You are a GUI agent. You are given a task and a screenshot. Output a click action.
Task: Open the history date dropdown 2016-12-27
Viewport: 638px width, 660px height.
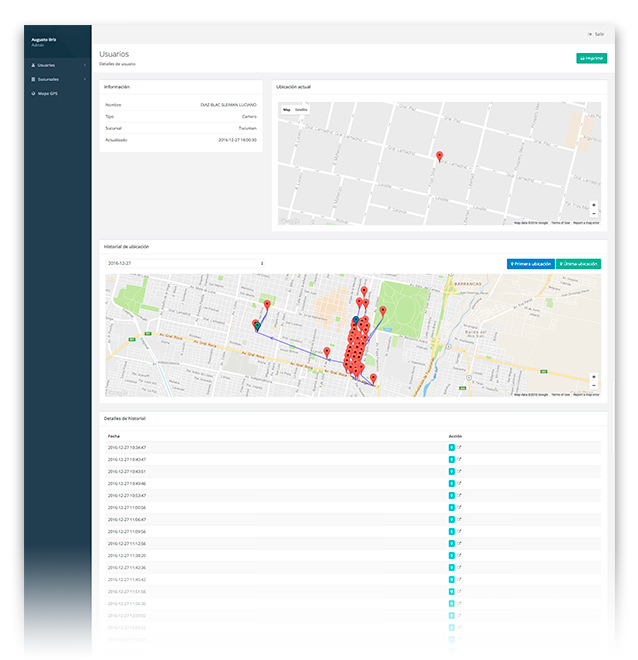coord(185,263)
